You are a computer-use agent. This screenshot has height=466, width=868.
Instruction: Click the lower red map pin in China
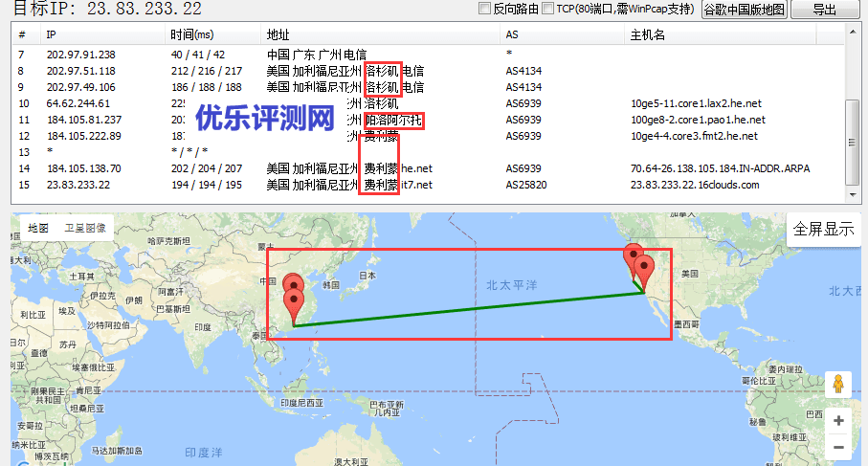pyautogui.click(x=294, y=307)
